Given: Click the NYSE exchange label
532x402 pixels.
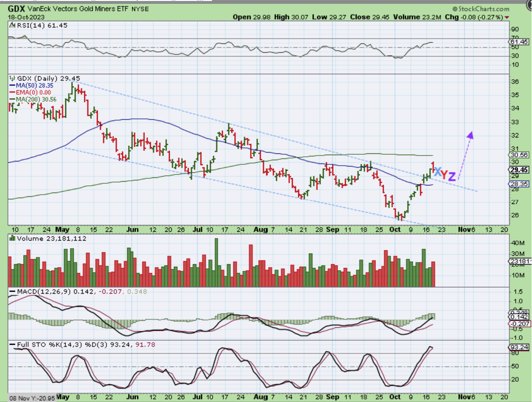Looking at the screenshot, I should [x=140, y=9].
